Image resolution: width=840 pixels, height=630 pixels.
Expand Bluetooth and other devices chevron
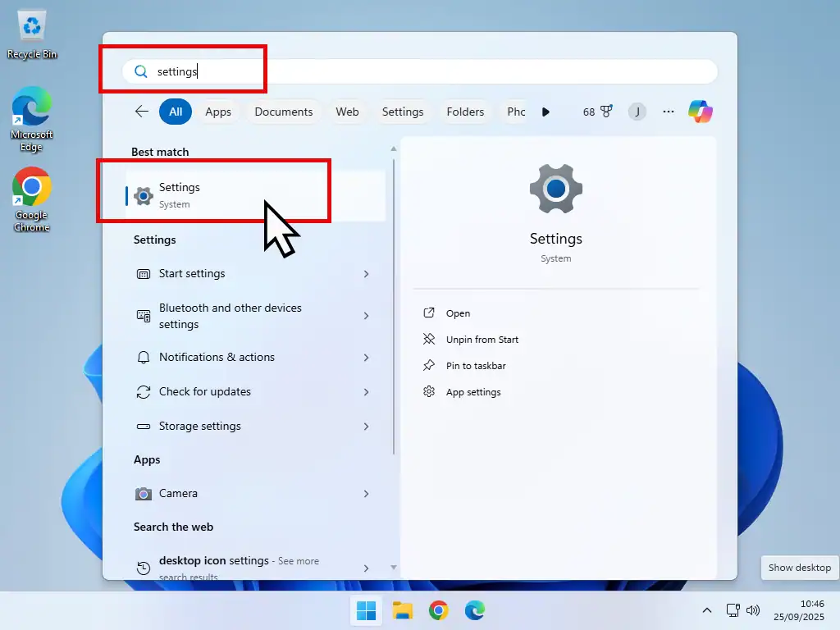(x=367, y=316)
